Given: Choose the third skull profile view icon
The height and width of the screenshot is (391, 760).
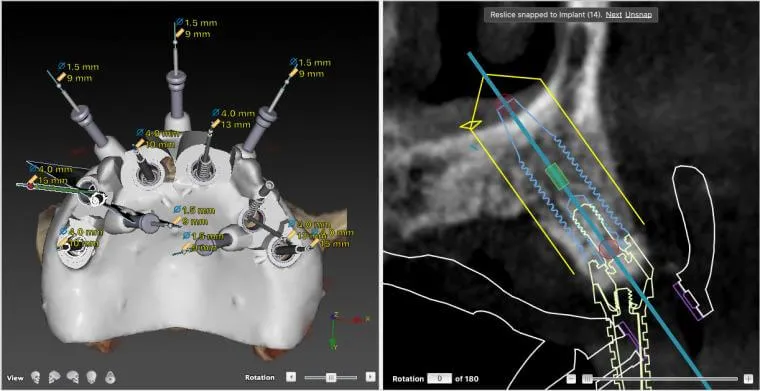Looking at the screenshot, I should (73, 377).
